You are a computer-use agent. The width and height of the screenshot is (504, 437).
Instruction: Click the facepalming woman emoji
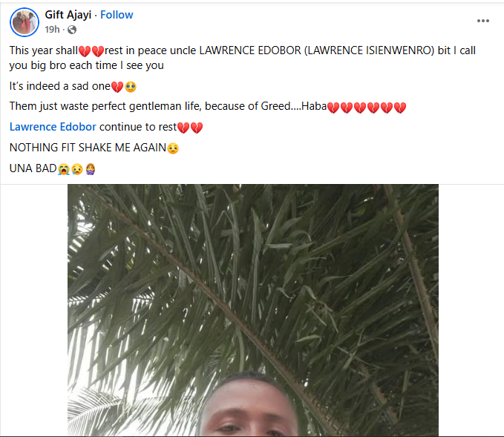[91, 169]
